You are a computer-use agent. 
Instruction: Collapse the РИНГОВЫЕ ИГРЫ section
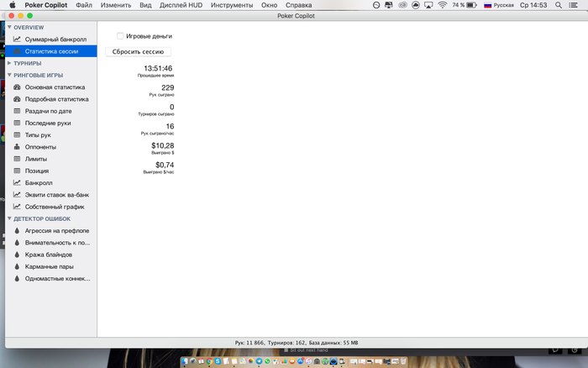(9, 75)
